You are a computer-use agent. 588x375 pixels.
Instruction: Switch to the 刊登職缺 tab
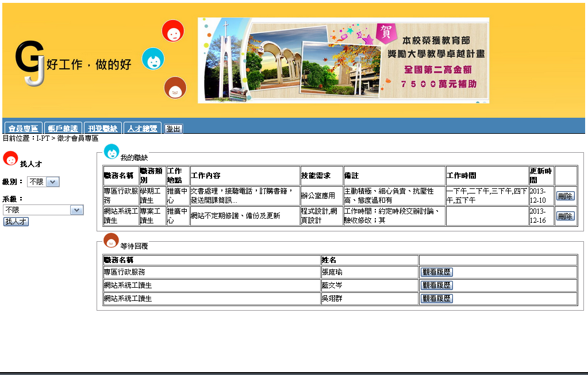(x=103, y=129)
